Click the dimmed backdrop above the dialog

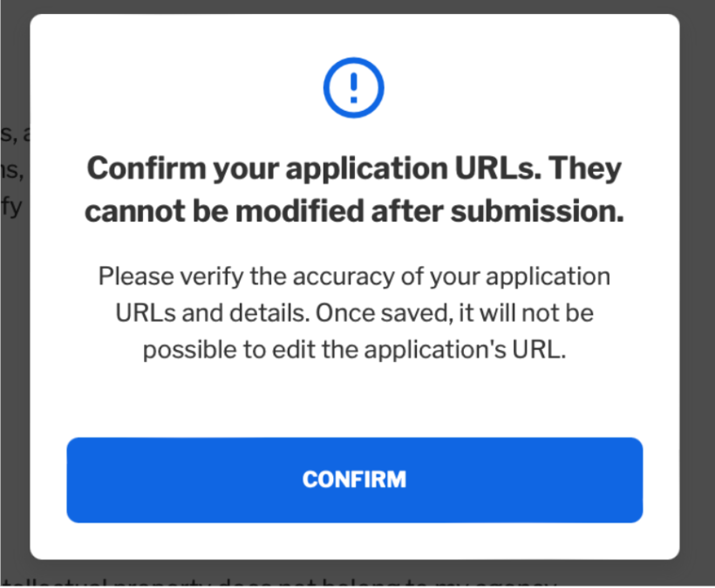pos(354,6)
